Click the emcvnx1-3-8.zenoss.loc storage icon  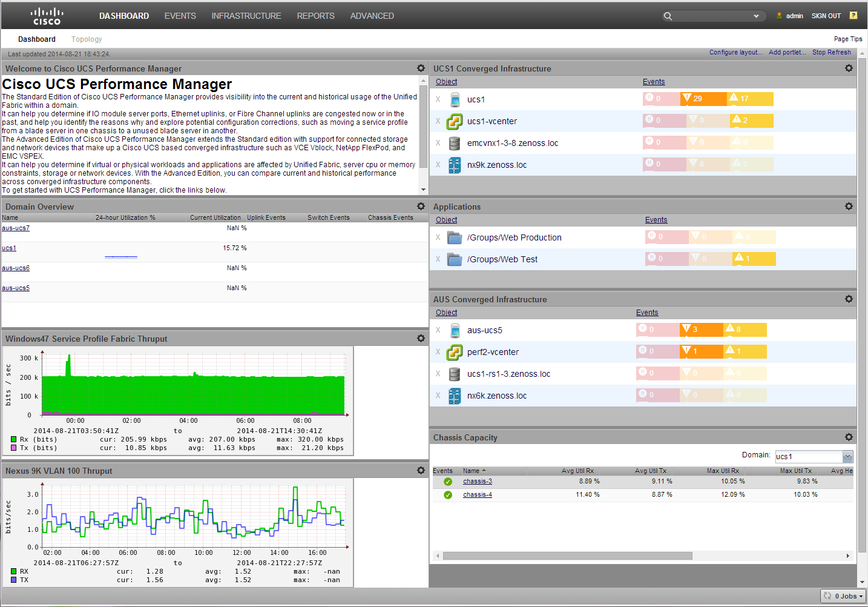tap(455, 143)
